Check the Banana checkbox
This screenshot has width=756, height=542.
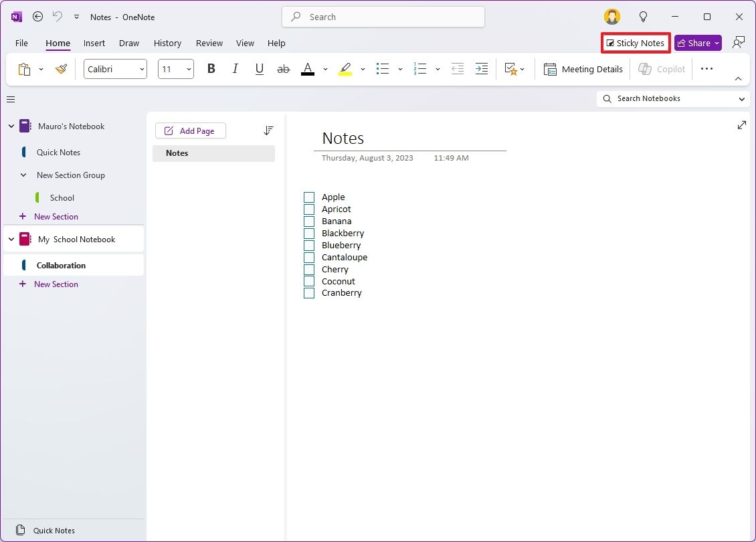(x=308, y=221)
